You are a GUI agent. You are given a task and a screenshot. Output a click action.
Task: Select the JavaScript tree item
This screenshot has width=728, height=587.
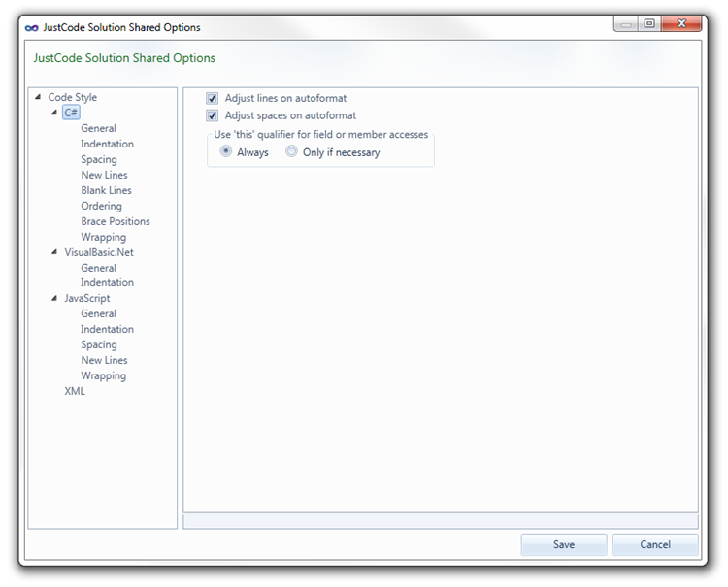tap(87, 298)
